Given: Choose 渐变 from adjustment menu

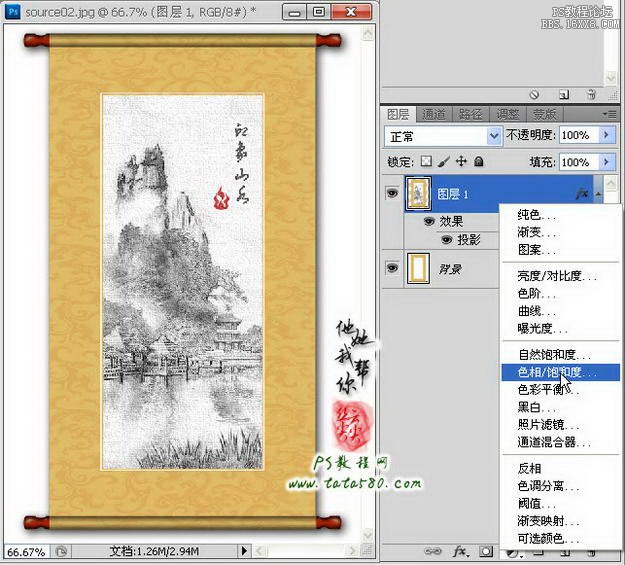Looking at the screenshot, I should [x=560, y=232].
